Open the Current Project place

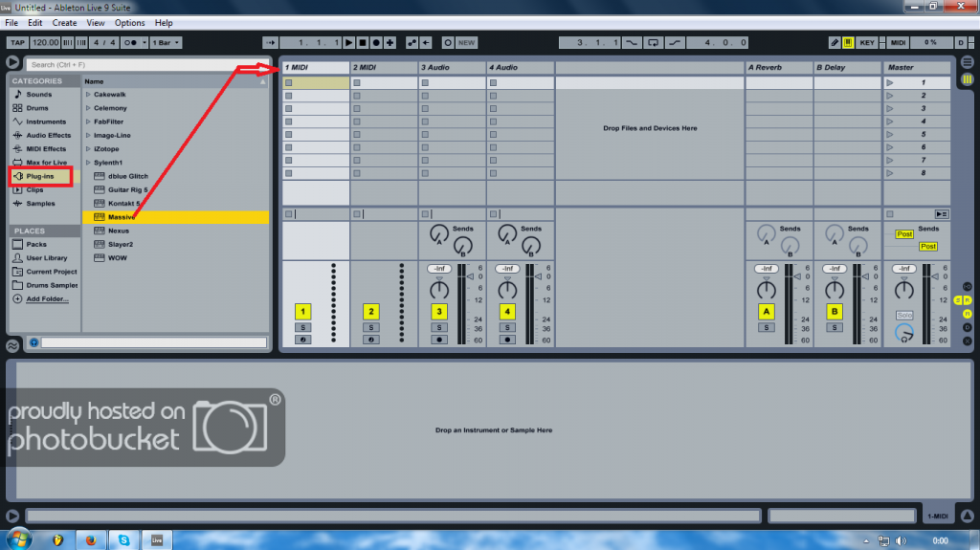[x=52, y=272]
